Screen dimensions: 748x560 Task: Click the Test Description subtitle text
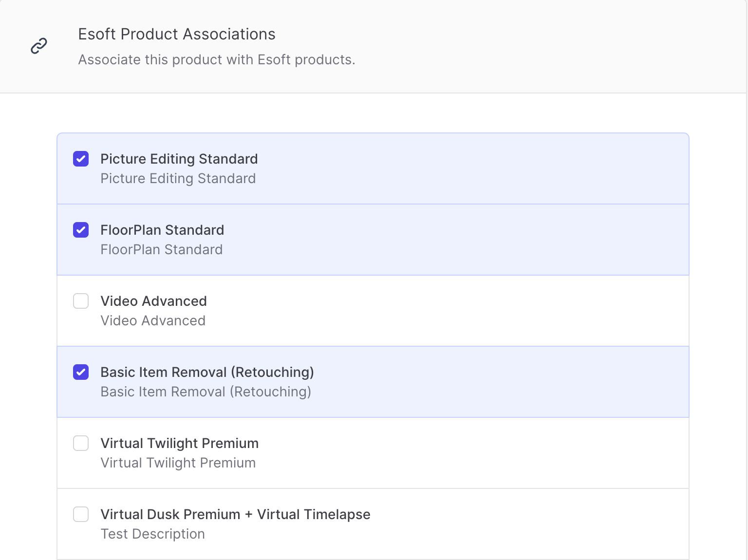pyautogui.click(x=152, y=534)
